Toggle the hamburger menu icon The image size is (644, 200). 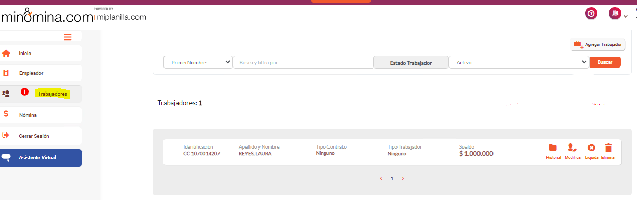click(68, 37)
